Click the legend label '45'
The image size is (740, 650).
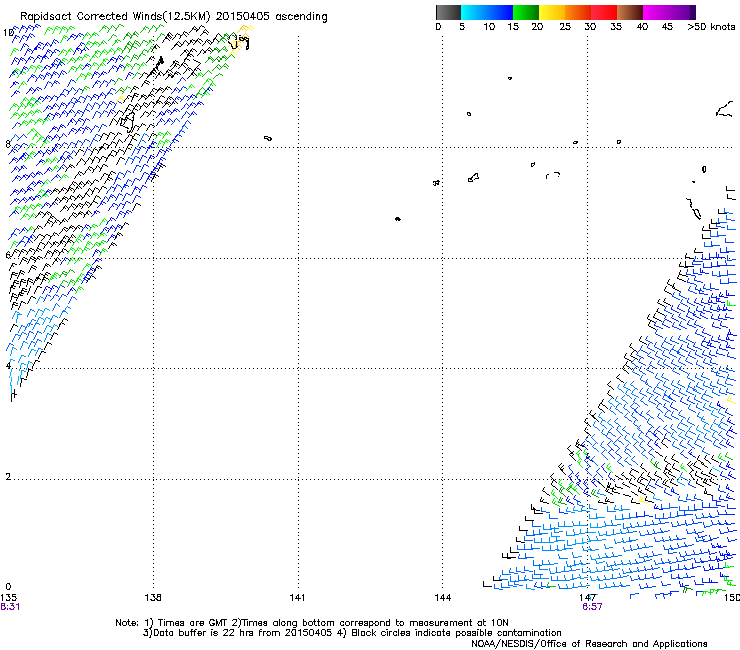(667, 26)
